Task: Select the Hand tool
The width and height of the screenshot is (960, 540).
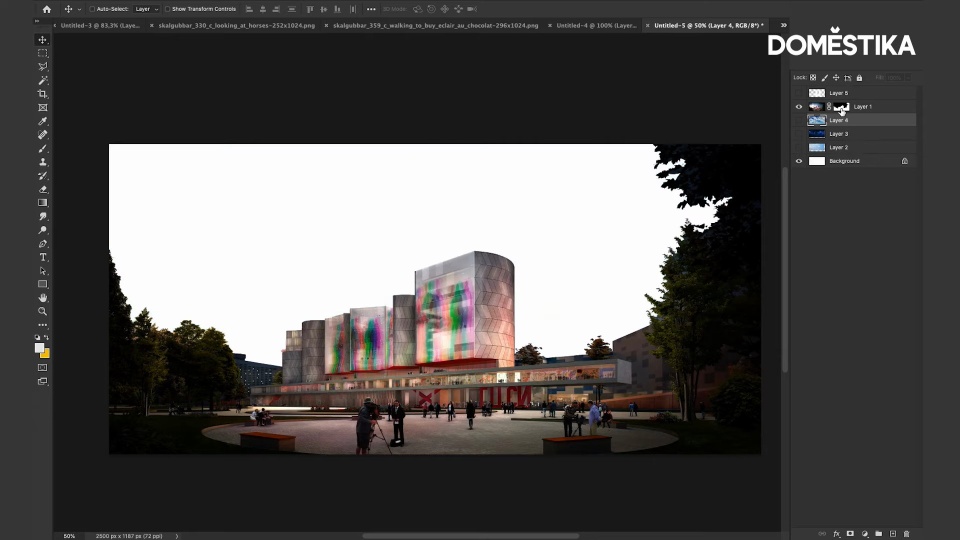Action: (42, 298)
